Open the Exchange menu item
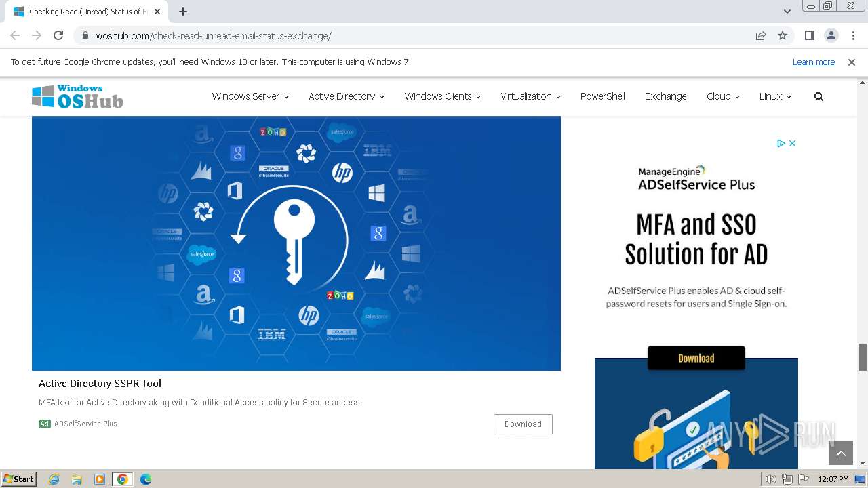 pyautogui.click(x=665, y=96)
